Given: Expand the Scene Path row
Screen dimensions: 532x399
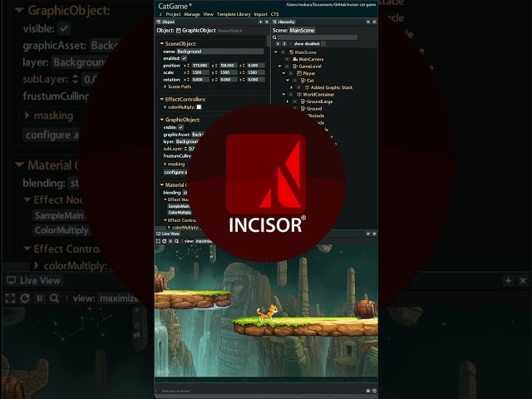Looking at the screenshot, I should tap(165, 86).
